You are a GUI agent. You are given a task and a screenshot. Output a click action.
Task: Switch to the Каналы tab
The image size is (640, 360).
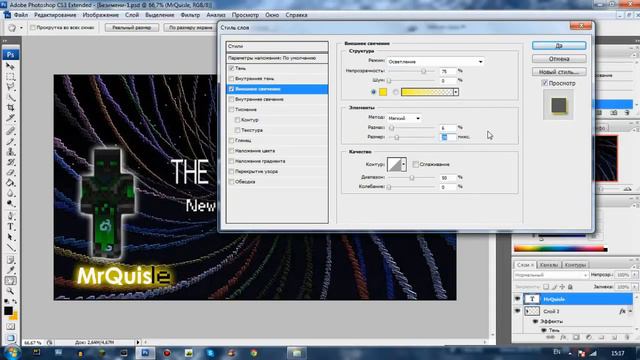coord(549,265)
